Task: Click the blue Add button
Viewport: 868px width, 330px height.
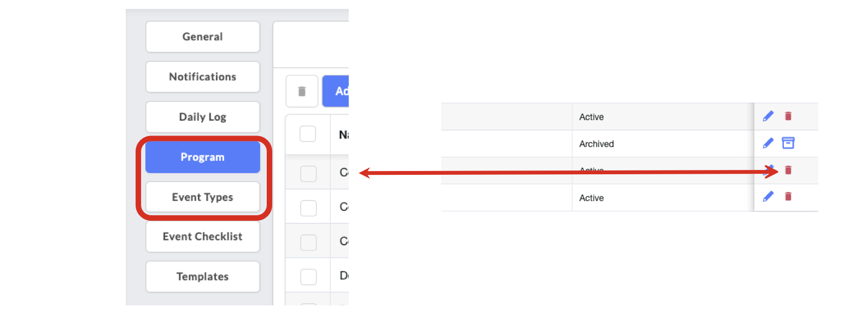Action: click(x=336, y=91)
